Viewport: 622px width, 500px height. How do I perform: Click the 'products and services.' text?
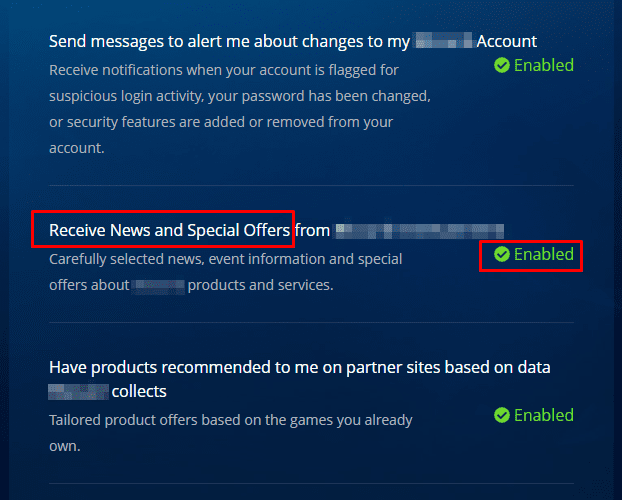[260, 285]
